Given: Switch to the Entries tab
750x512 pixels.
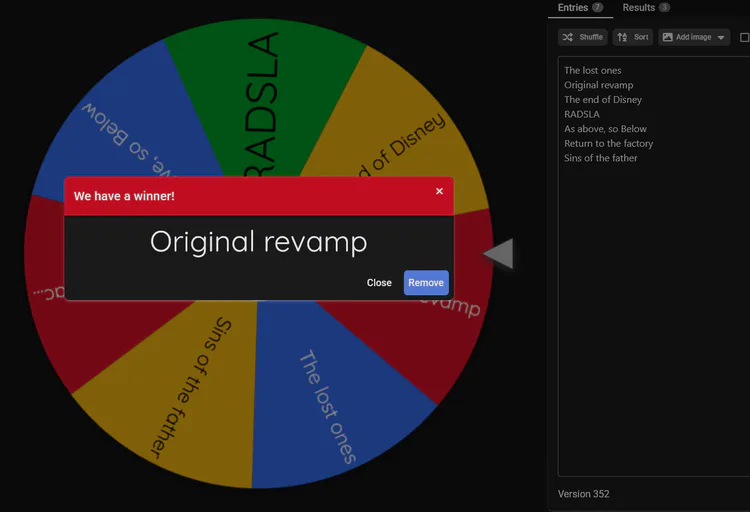Looking at the screenshot, I should pyautogui.click(x=580, y=8).
